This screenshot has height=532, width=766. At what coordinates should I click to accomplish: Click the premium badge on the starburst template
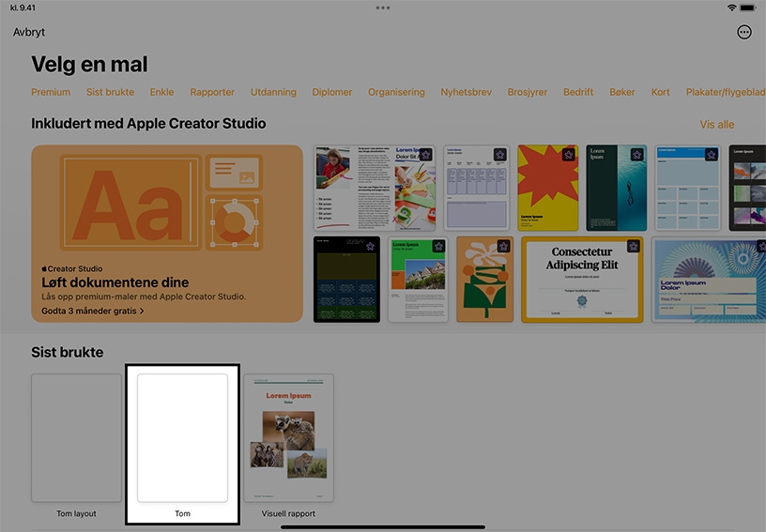pos(568,155)
